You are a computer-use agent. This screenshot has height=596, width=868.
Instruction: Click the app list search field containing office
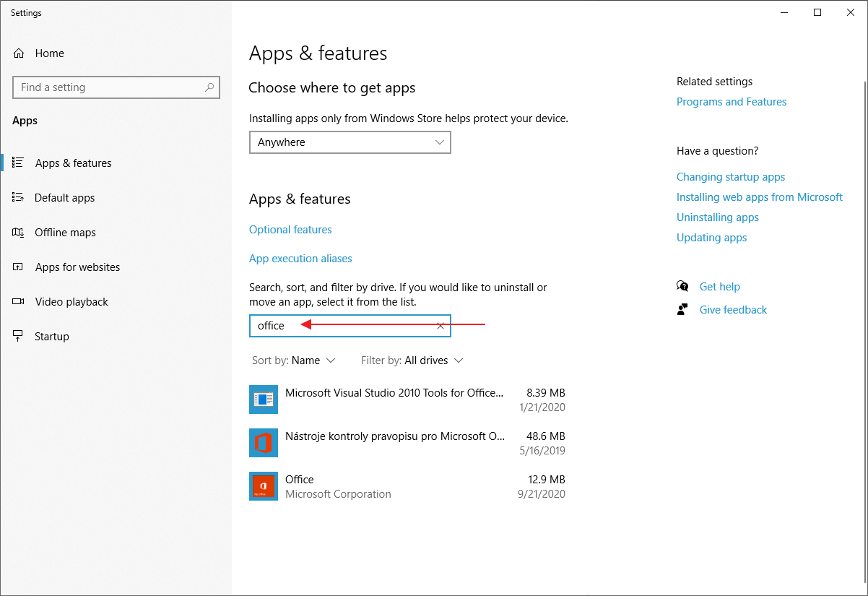(350, 326)
